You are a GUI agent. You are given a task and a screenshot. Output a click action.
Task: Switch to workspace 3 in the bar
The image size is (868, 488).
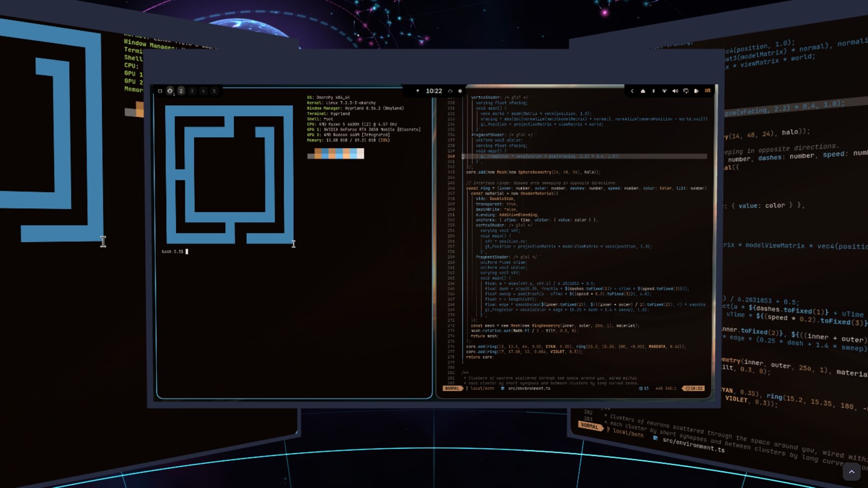click(192, 91)
